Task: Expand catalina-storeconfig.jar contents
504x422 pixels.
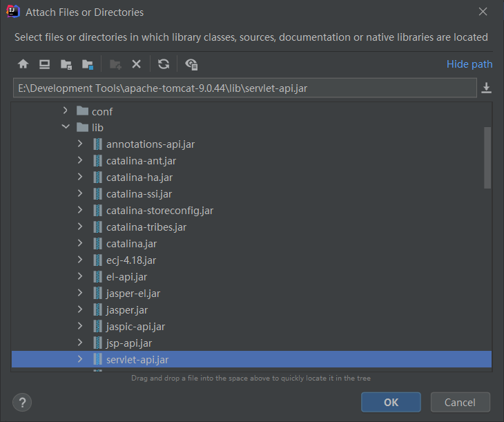Action: click(80, 210)
